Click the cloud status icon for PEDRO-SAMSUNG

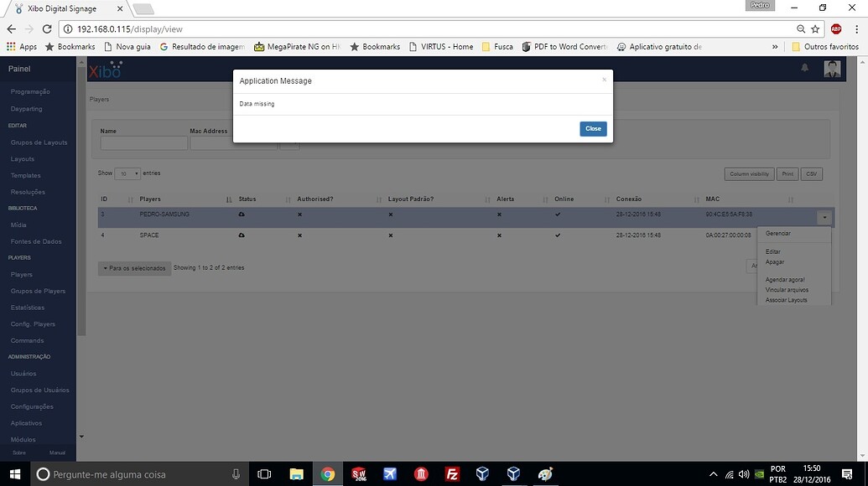[x=242, y=215]
